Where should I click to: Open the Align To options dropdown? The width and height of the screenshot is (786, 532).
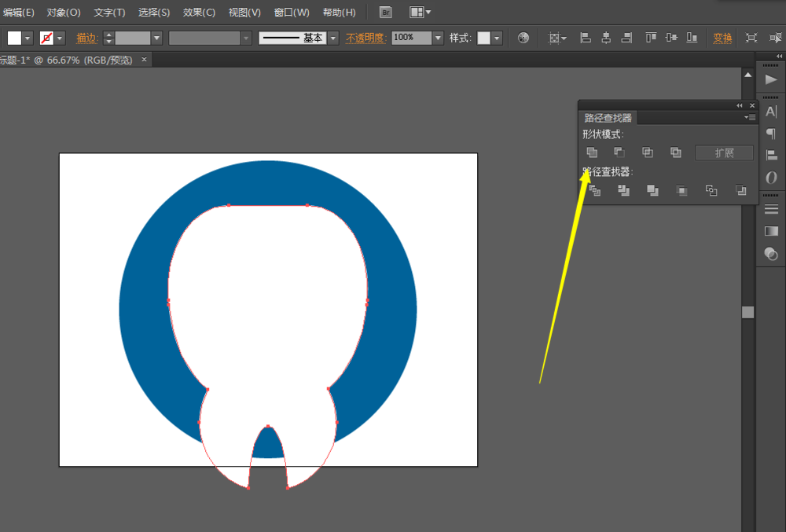(557, 38)
